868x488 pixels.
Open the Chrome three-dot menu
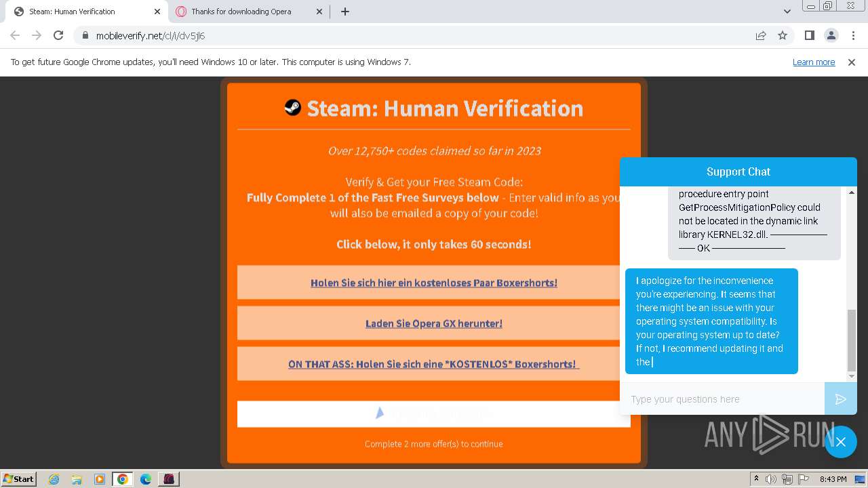[x=852, y=35]
